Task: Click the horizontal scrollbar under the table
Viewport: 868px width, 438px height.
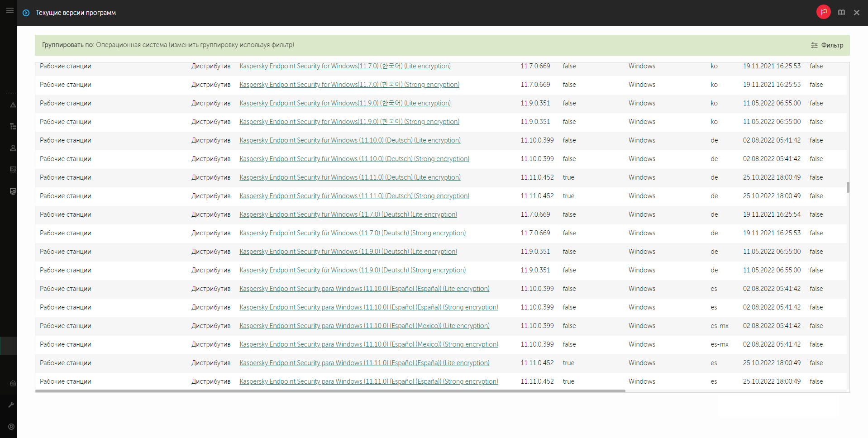Action: click(330, 391)
